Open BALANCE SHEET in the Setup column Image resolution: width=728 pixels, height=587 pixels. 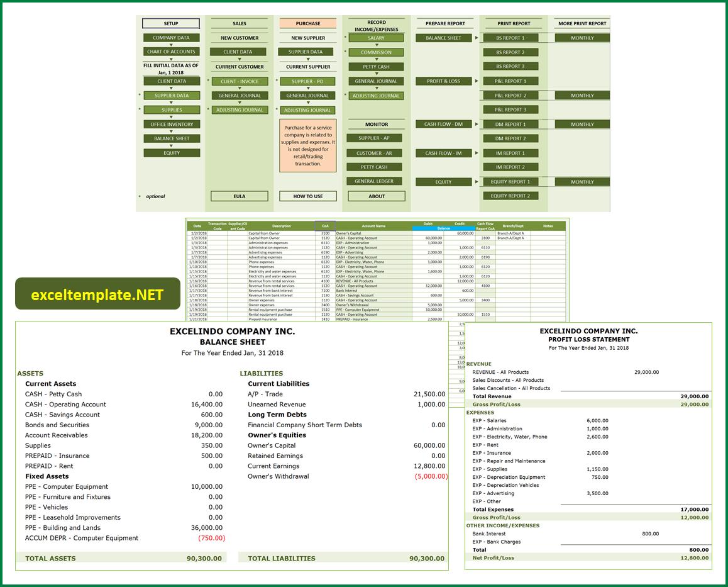point(172,138)
